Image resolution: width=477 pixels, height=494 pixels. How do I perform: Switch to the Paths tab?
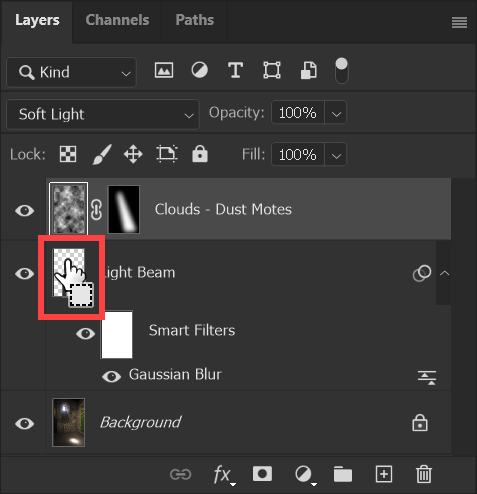195,20
